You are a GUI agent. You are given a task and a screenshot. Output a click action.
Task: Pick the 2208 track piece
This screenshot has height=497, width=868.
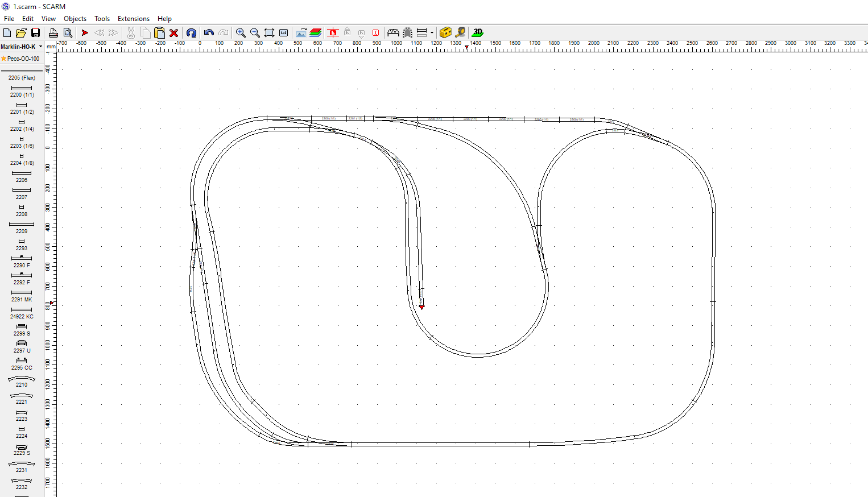click(x=22, y=210)
